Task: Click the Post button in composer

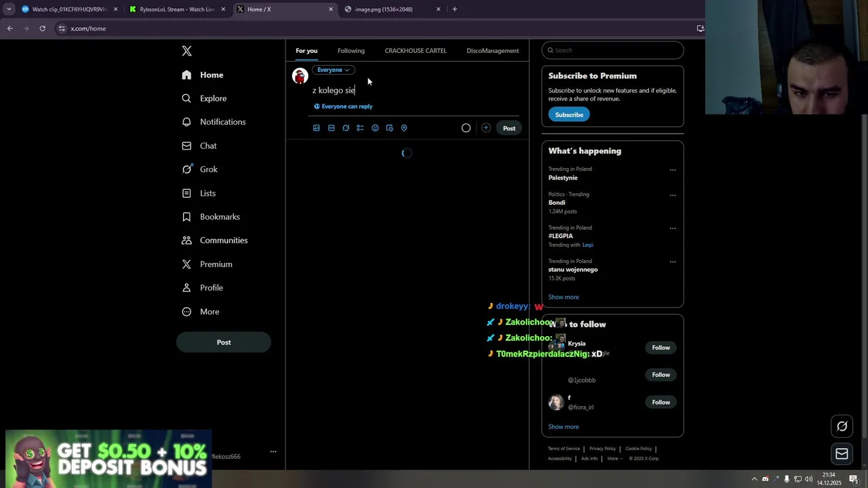Action: point(509,128)
